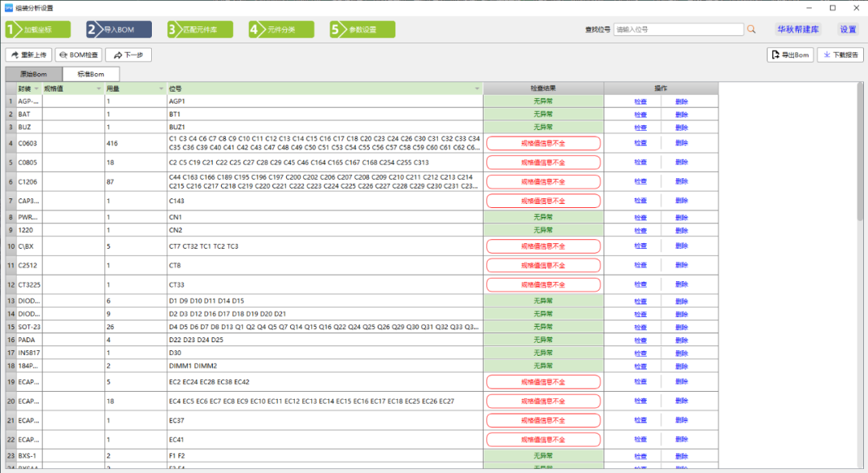Click 检查 link for the C0603 row
The image size is (868, 473).
pos(641,143)
